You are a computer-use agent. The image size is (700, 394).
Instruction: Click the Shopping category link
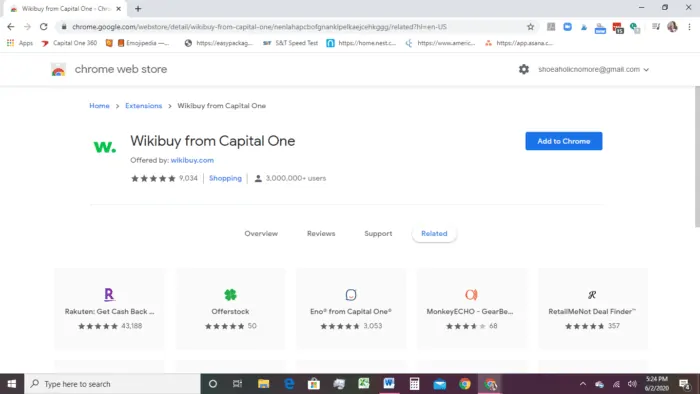coord(225,178)
